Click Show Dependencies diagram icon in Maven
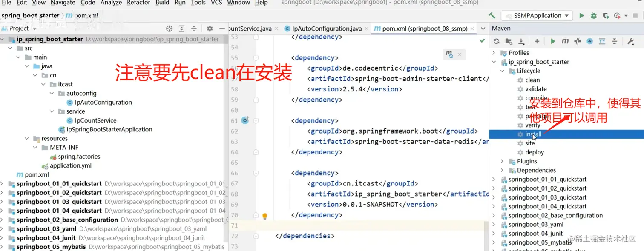Screen dimensions: 644x251 (602, 41)
